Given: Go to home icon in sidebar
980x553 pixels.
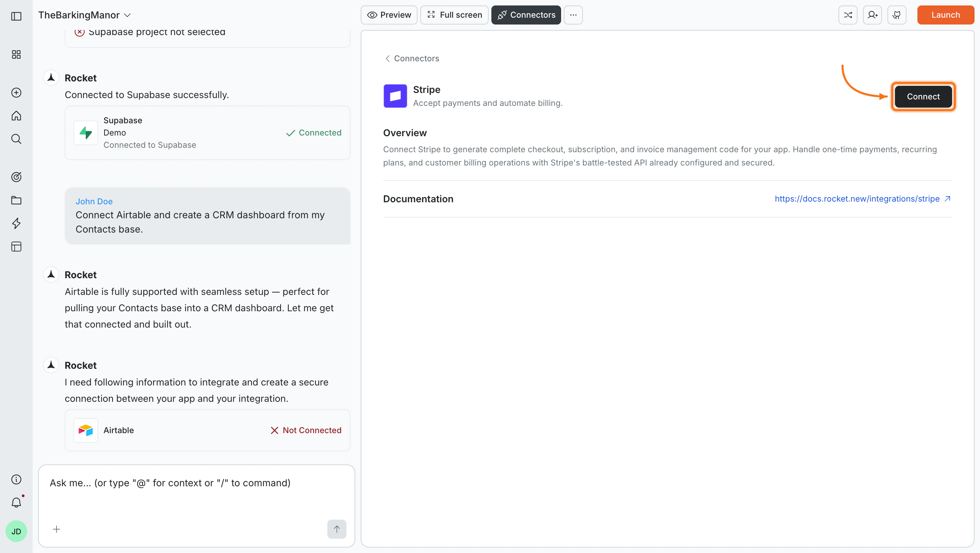Looking at the screenshot, I should [x=16, y=116].
